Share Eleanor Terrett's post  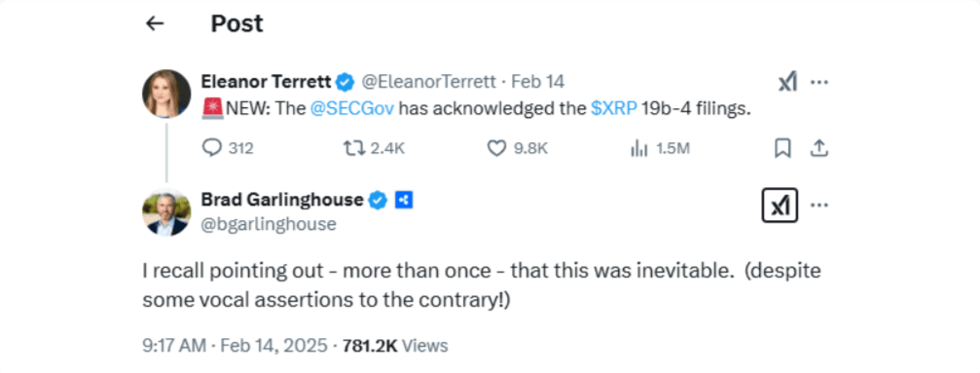point(818,148)
